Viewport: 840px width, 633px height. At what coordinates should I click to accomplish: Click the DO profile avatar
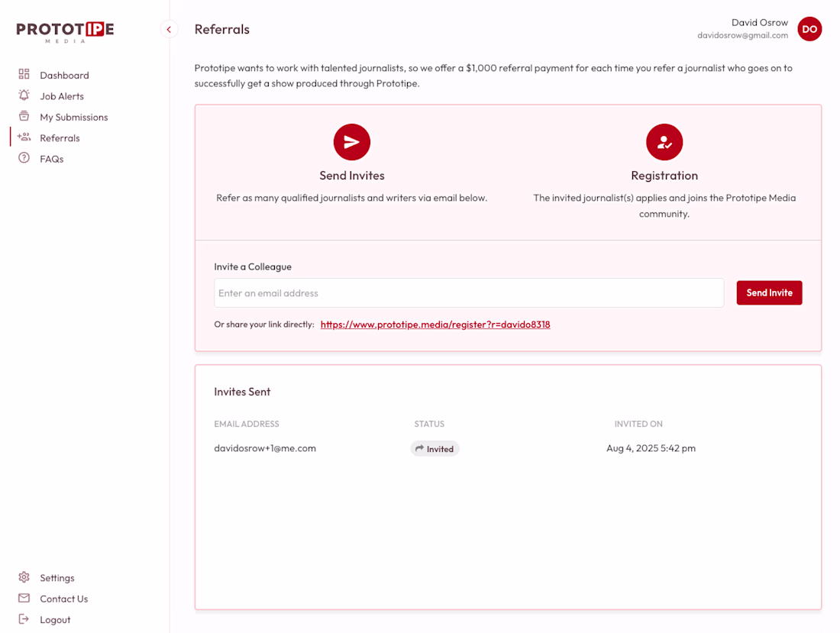click(809, 29)
